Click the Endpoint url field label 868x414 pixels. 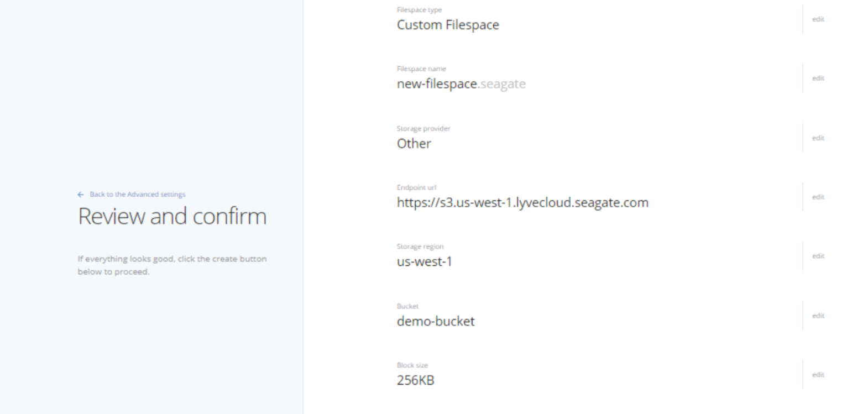tap(416, 187)
